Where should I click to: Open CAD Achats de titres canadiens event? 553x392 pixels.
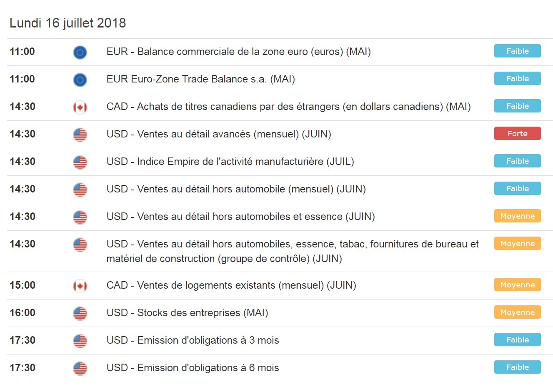(x=288, y=107)
